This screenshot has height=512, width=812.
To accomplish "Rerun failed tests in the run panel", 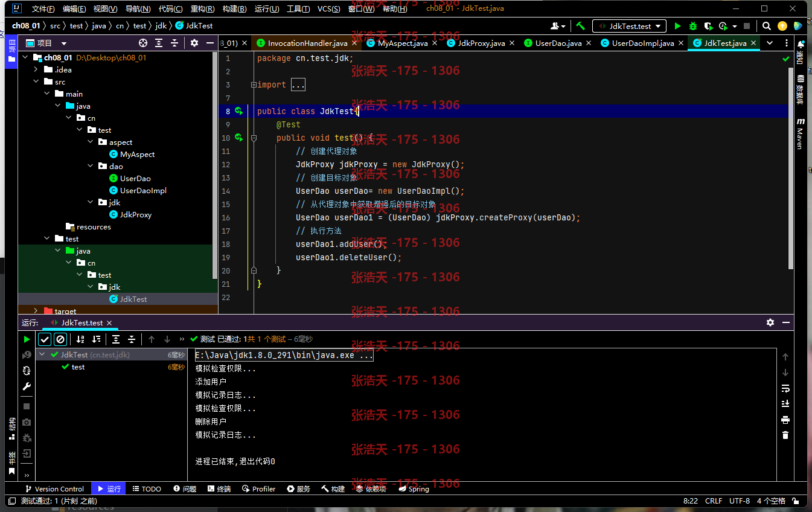I will click(27, 355).
